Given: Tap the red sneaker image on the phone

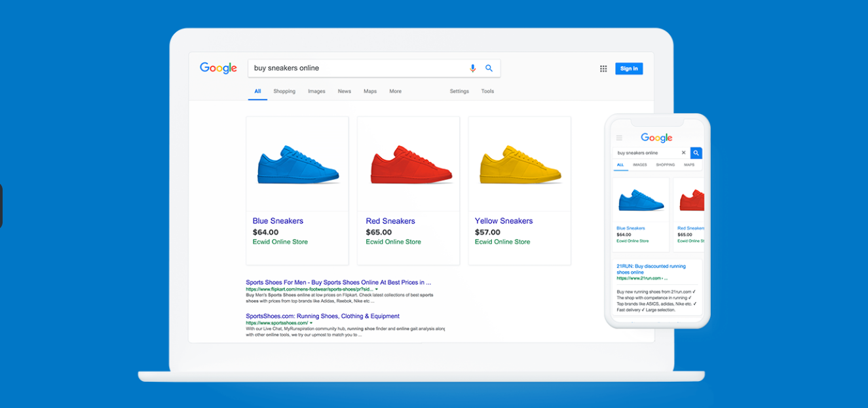Looking at the screenshot, I should [692, 200].
